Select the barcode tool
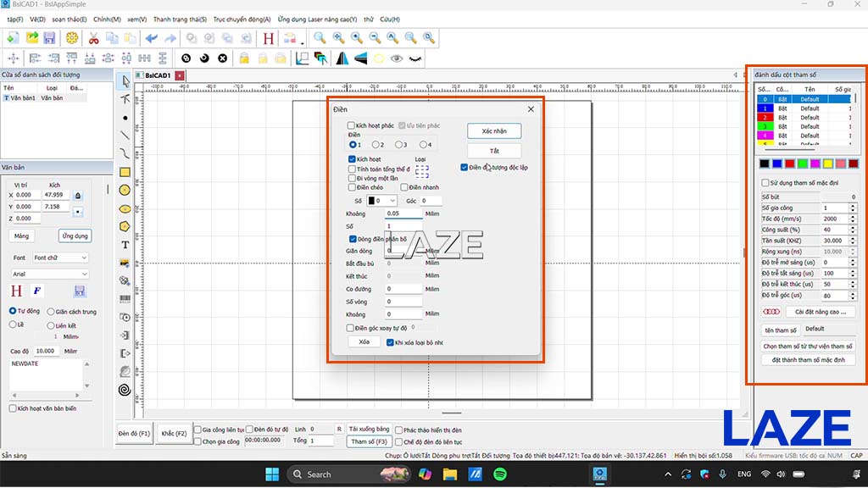 125,299
